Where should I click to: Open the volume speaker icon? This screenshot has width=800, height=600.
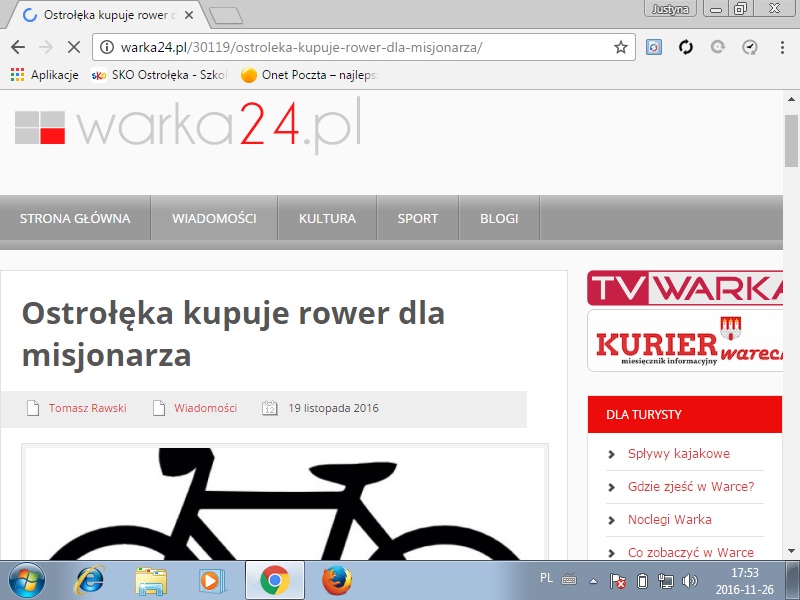(690, 581)
